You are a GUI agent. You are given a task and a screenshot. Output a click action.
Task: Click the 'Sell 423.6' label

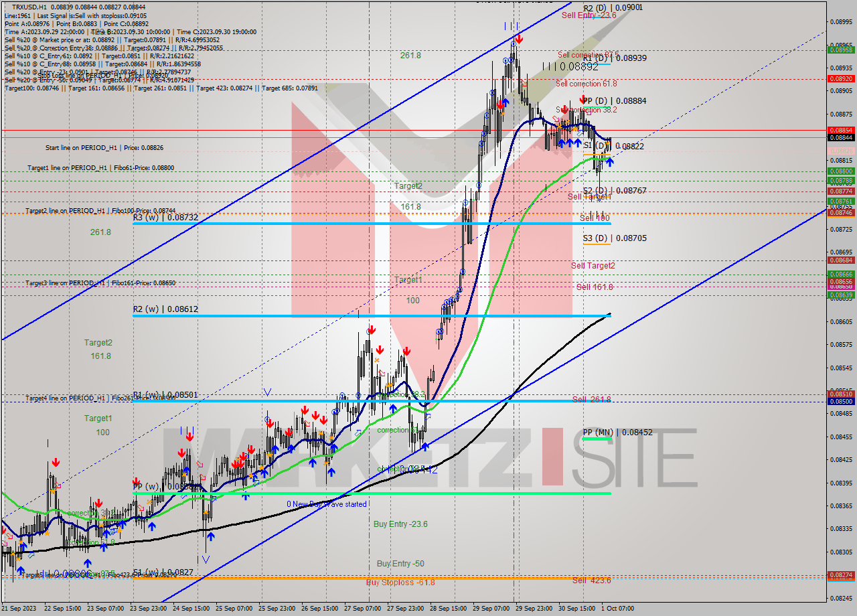[x=592, y=581]
